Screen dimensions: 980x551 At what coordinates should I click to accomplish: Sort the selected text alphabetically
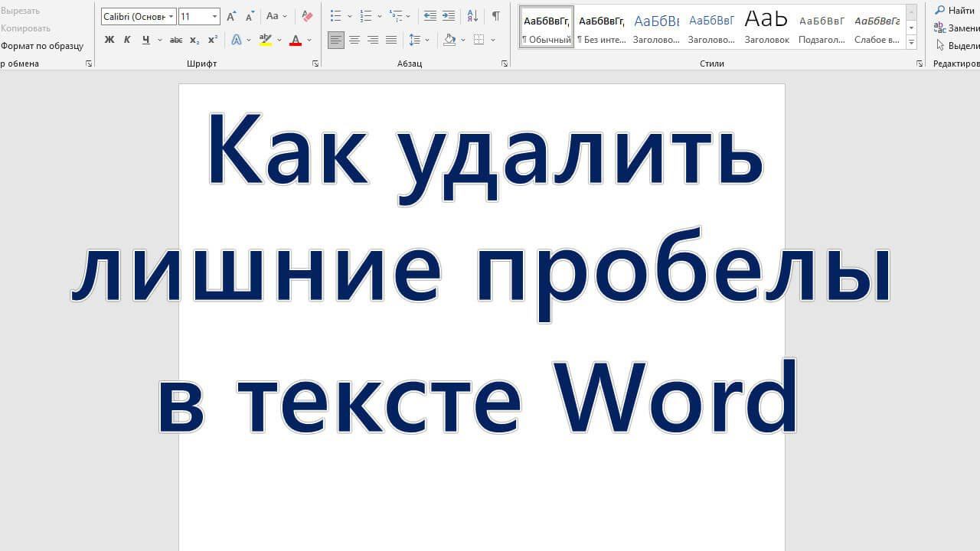472,16
